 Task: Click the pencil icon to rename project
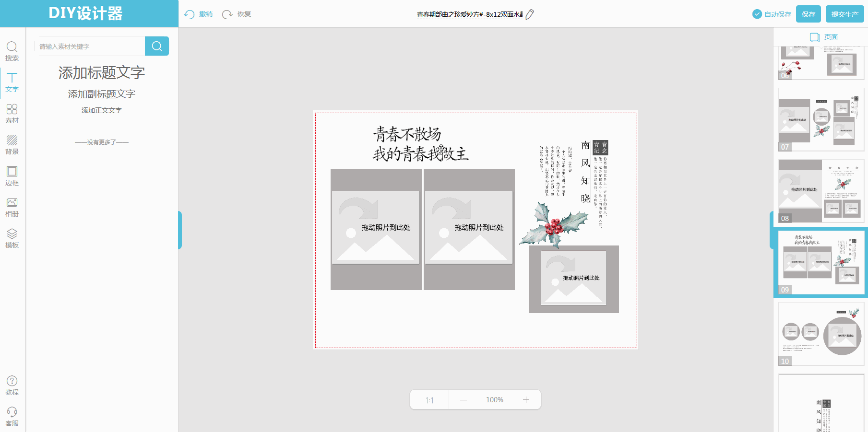pyautogui.click(x=530, y=14)
